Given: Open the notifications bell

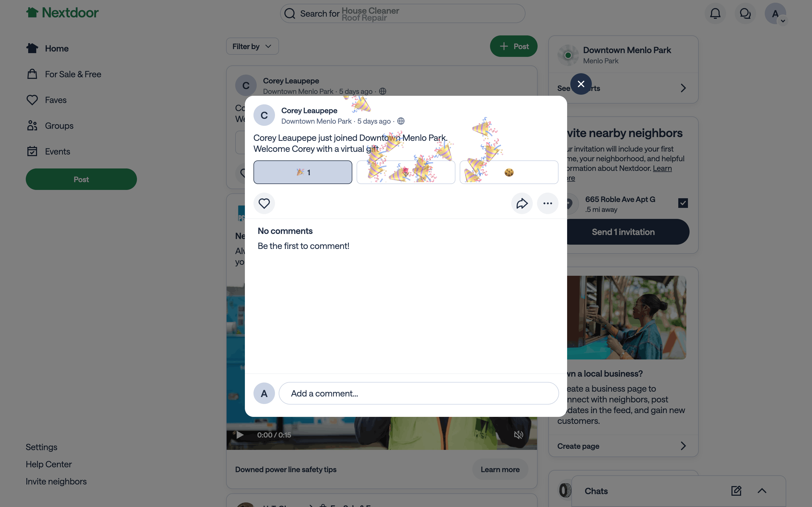Looking at the screenshot, I should (715, 13).
